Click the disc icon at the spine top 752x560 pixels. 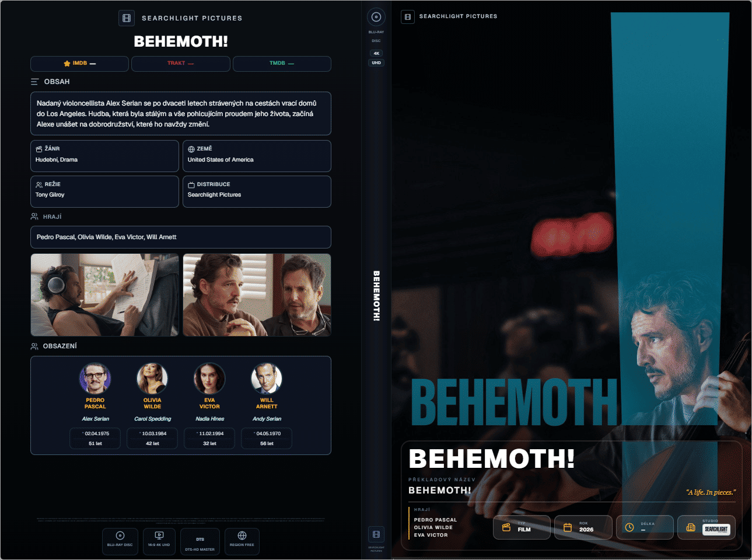pos(376,17)
